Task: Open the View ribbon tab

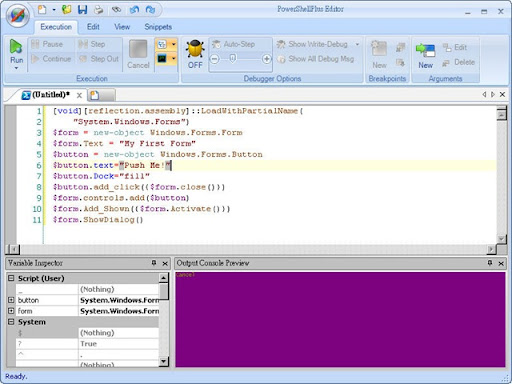Action: 122,27
